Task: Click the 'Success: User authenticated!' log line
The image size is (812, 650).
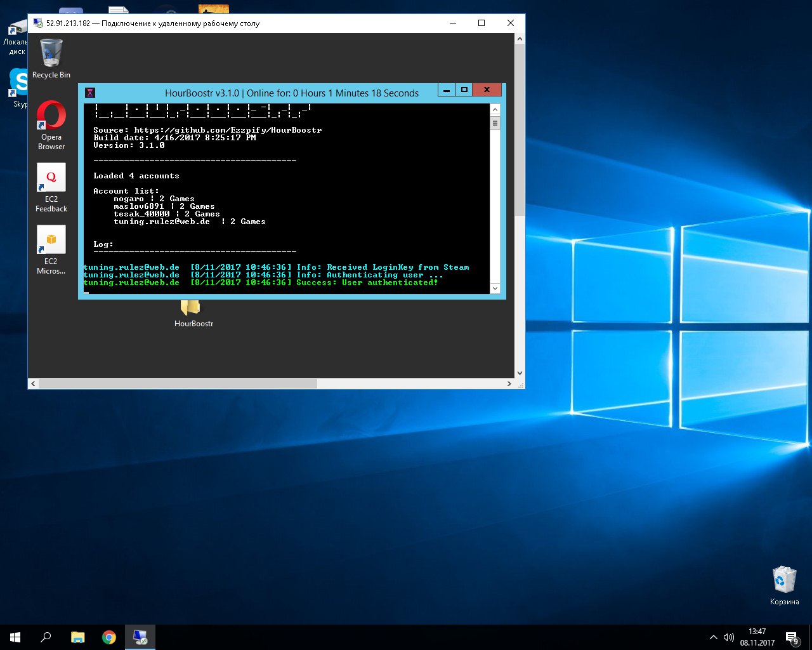Action: click(x=261, y=282)
